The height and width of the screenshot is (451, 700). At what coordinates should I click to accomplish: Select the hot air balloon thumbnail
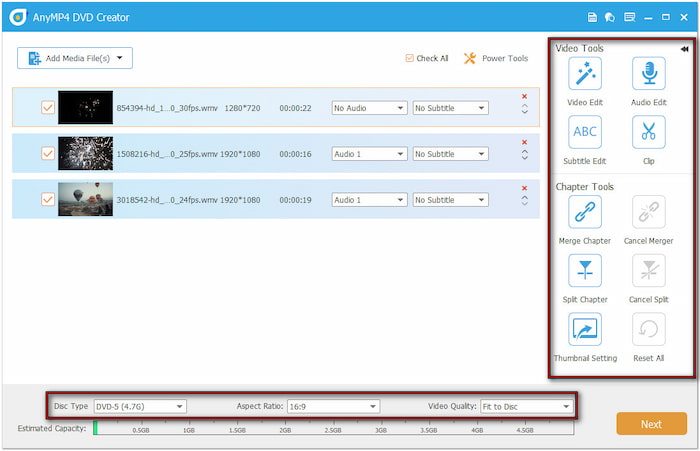(x=85, y=199)
